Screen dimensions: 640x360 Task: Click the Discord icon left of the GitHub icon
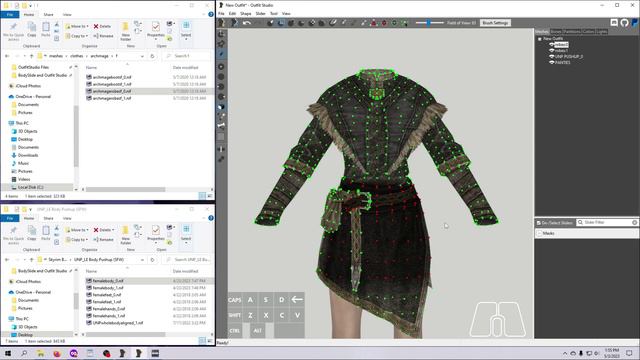coord(614,23)
